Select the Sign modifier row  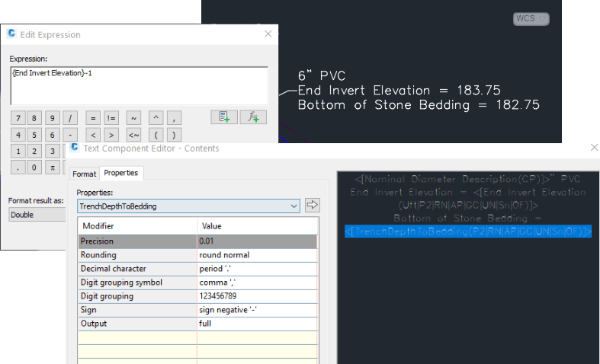(137, 310)
